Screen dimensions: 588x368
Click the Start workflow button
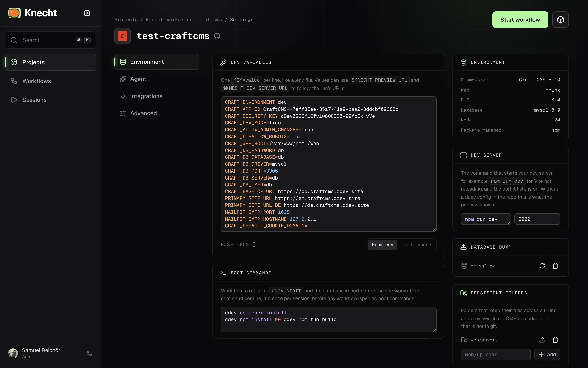[520, 20]
